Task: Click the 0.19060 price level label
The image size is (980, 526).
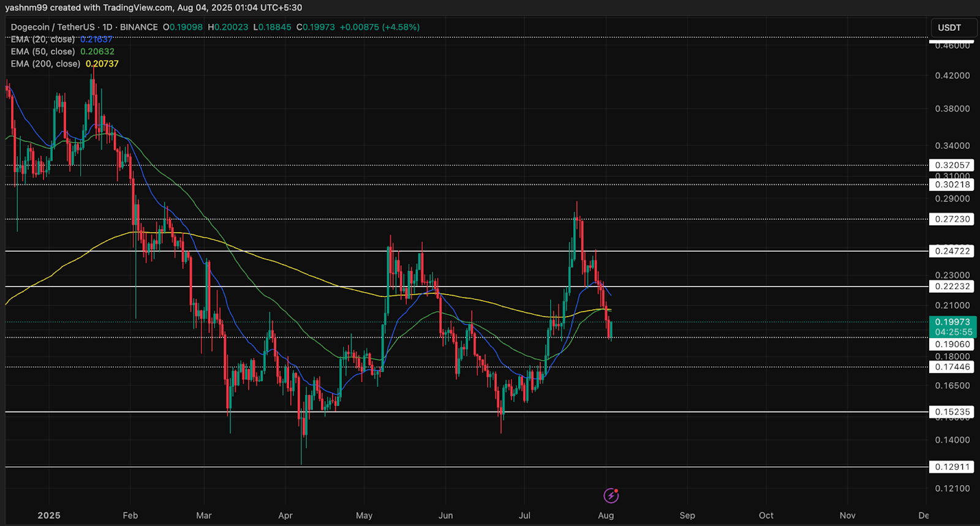Action: (952, 345)
